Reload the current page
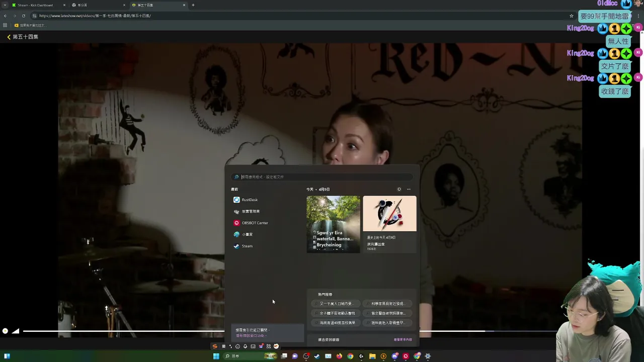 click(x=23, y=16)
